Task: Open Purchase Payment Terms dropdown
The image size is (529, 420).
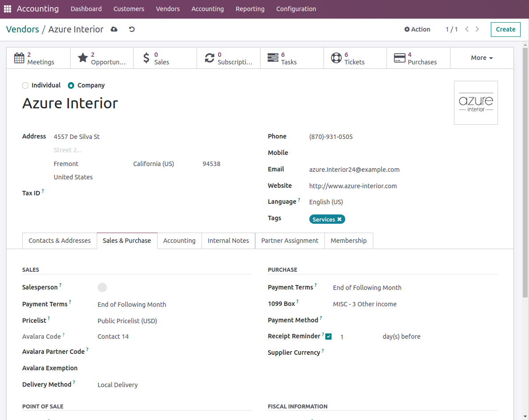Action: click(x=367, y=288)
